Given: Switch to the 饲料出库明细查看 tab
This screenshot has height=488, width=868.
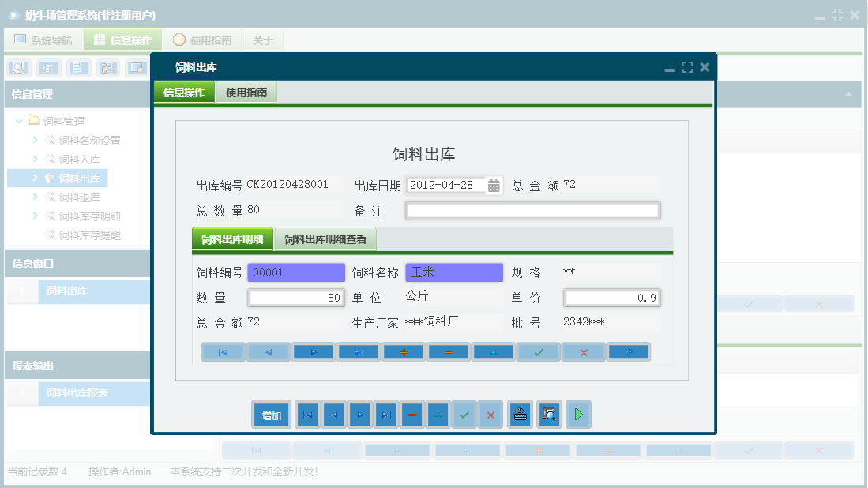Looking at the screenshot, I should [x=325, y=239].
